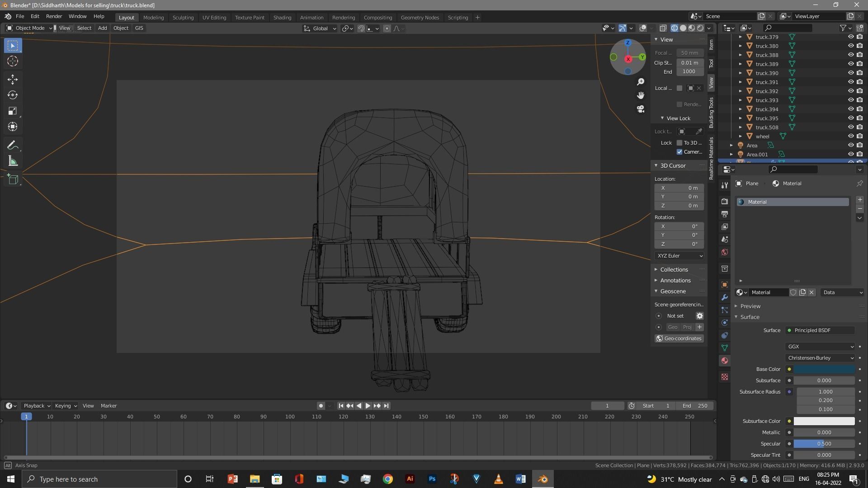Activate the Annotate pencil tool
This screenshot has width=868, height=488.
[13, 145]
